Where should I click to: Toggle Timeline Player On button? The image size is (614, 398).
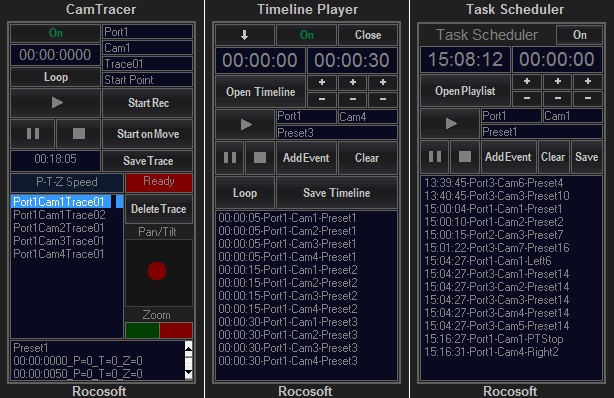pyautogui.click(x=306, y=35)
